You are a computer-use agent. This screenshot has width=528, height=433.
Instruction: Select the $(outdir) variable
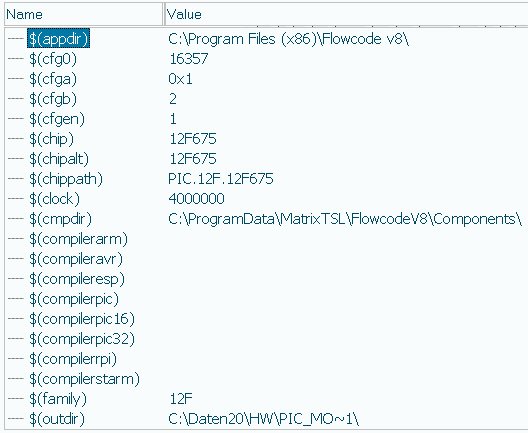click(57, 419)
